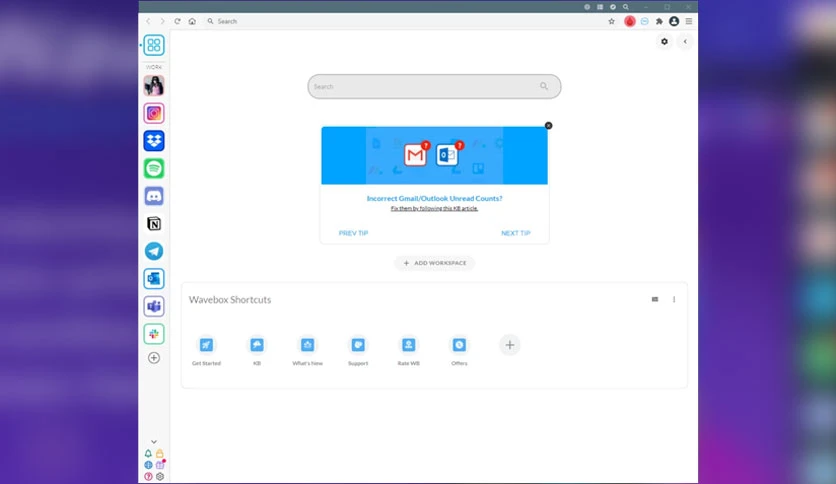
Task: Click the red droplet extension icon
Action: click(630, 21)
